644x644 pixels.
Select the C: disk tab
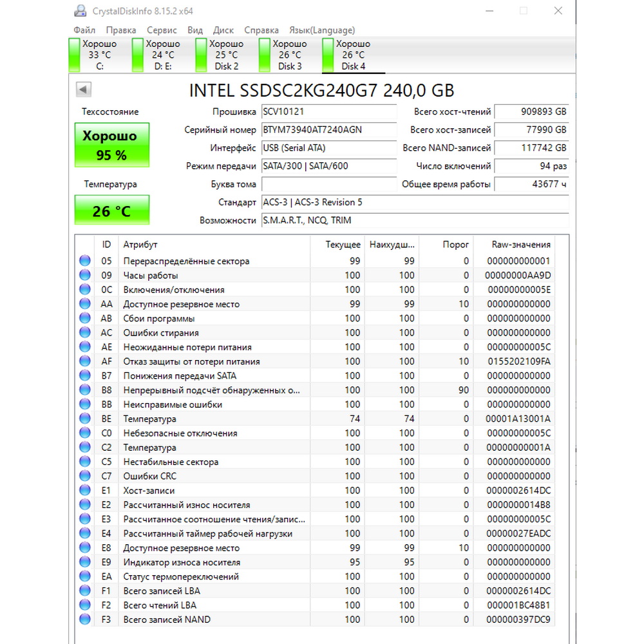98,55
